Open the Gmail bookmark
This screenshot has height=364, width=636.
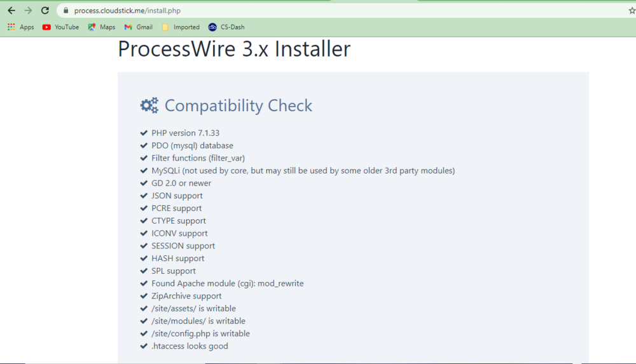click(x=138, y=27)
